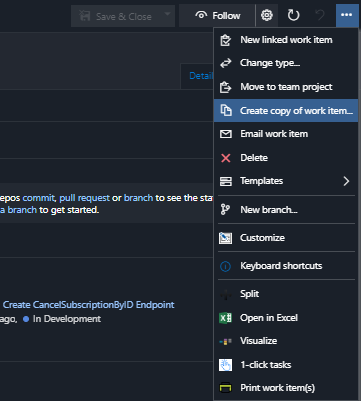Click the In Development state text
361x401 pixels.
pos(67,319)
